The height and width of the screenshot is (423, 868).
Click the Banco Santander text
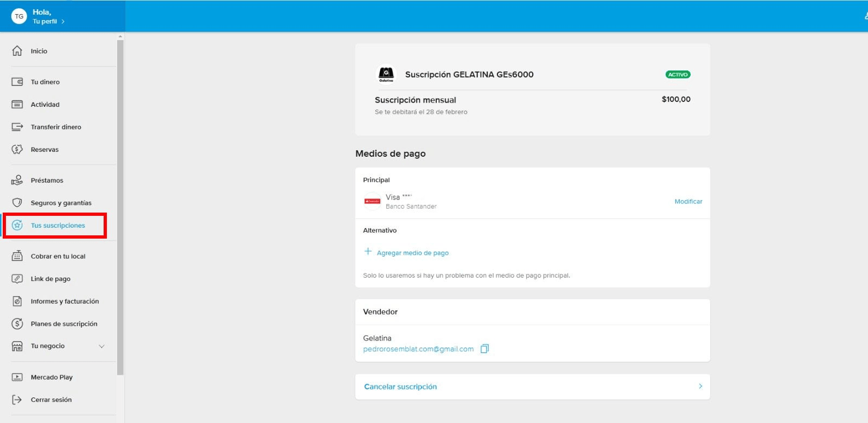[411, 206]
